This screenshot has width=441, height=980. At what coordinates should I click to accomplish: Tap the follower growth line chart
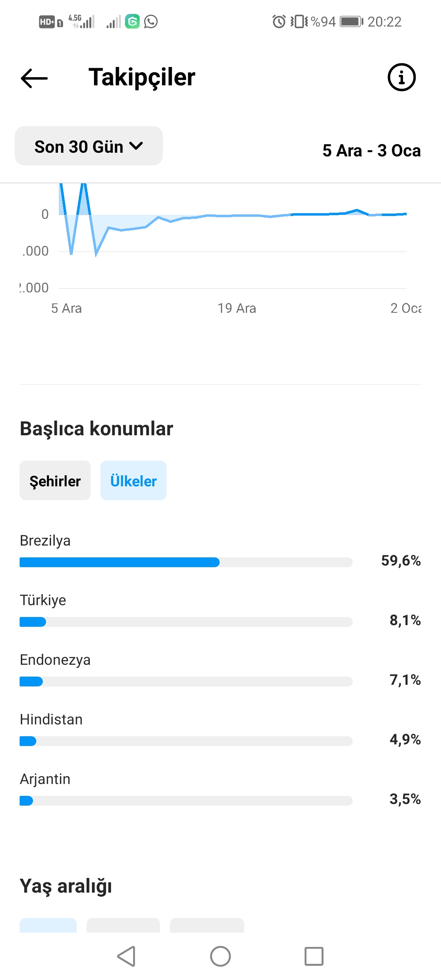tap(233, 237)
